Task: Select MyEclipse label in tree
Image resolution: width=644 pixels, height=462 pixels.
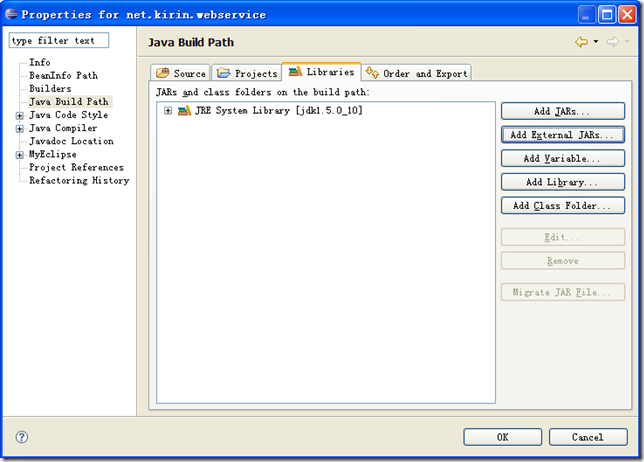Action: [x=53, y=154]
